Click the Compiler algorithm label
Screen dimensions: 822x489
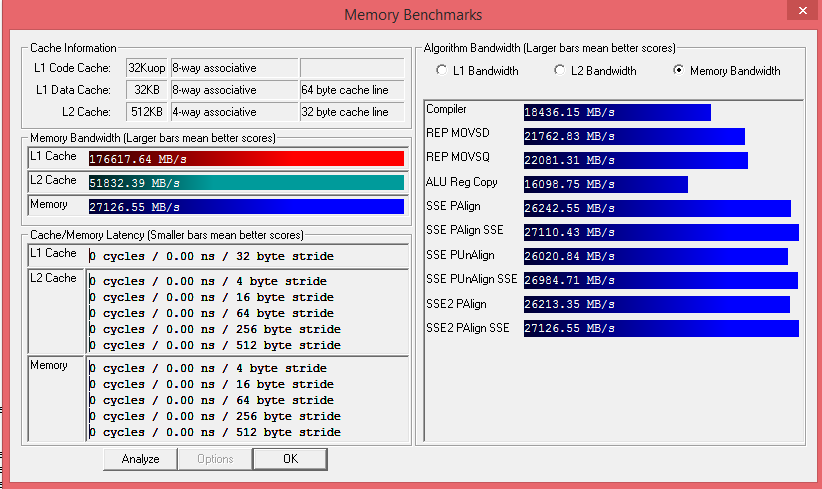click(x=446, y=109)
